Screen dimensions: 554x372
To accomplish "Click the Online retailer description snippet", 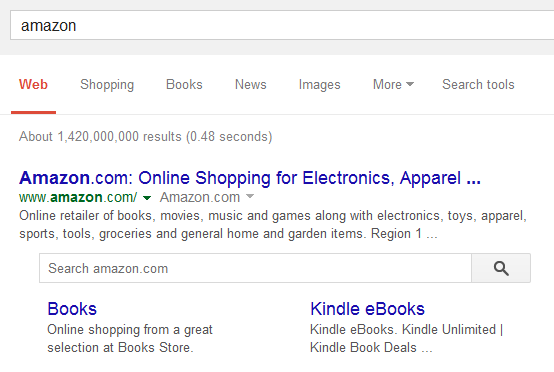I will click(273, 225).
